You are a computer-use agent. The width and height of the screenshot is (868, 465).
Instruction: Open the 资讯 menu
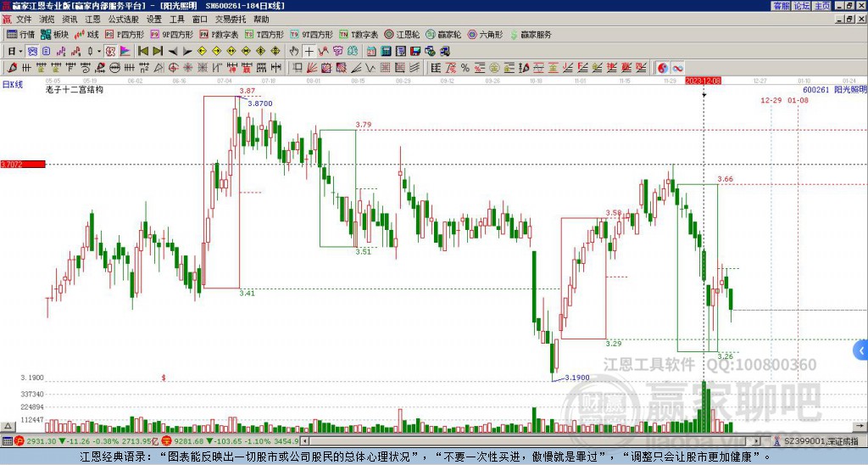coord(70,20)
